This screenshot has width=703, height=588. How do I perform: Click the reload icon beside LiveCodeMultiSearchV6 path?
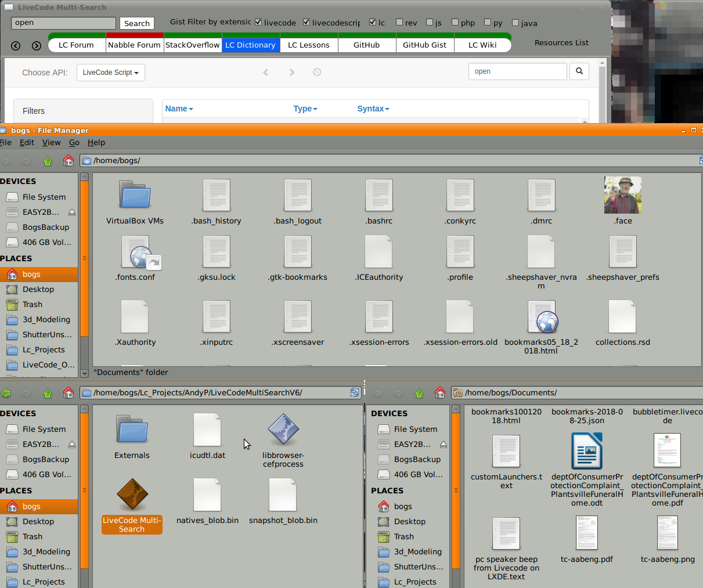355,393
